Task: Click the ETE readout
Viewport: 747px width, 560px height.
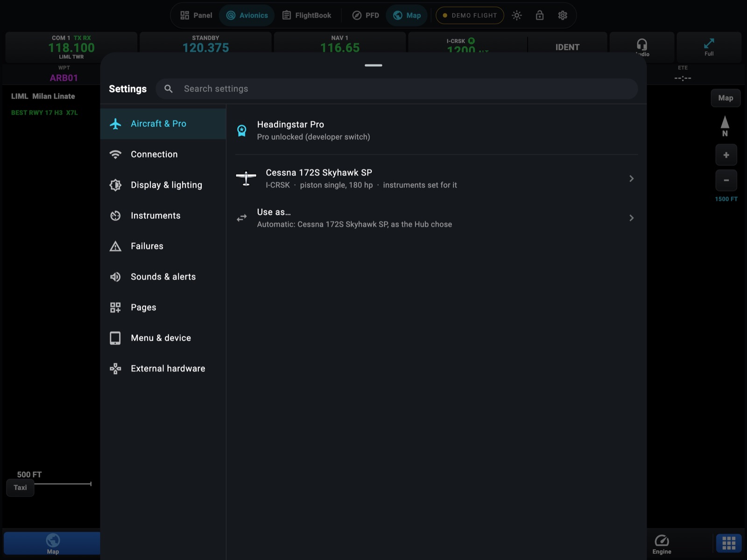Action: point(683,74)
